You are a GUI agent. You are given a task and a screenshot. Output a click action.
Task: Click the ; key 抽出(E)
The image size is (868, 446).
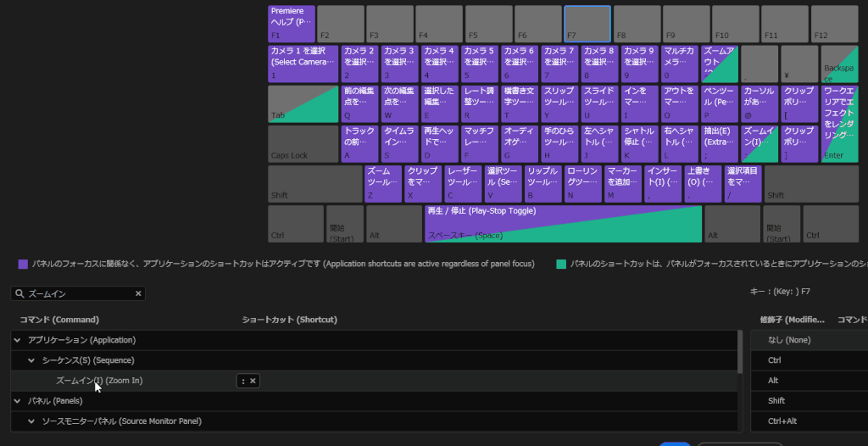[x=720, y=144]
